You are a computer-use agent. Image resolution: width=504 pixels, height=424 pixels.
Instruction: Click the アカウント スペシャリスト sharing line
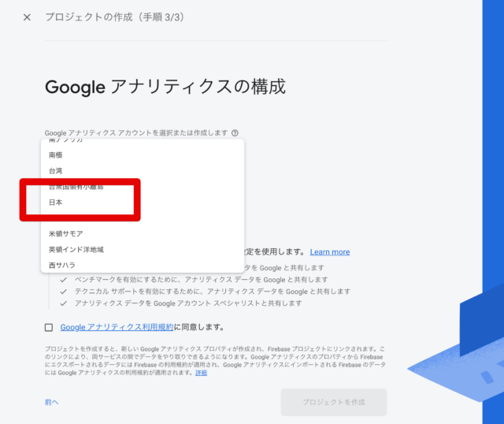click(x=188, y=303)
